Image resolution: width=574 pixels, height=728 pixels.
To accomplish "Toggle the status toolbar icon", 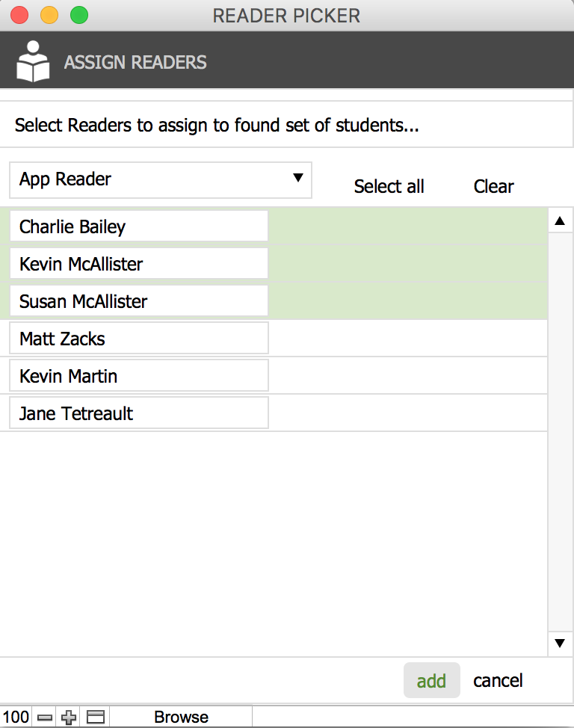I will (x=95, y=718).
